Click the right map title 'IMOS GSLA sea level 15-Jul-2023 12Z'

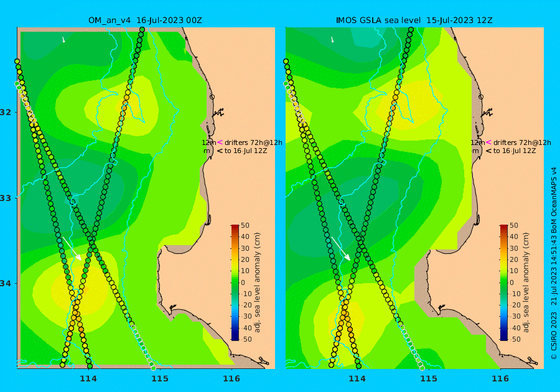tap(414, 21)
